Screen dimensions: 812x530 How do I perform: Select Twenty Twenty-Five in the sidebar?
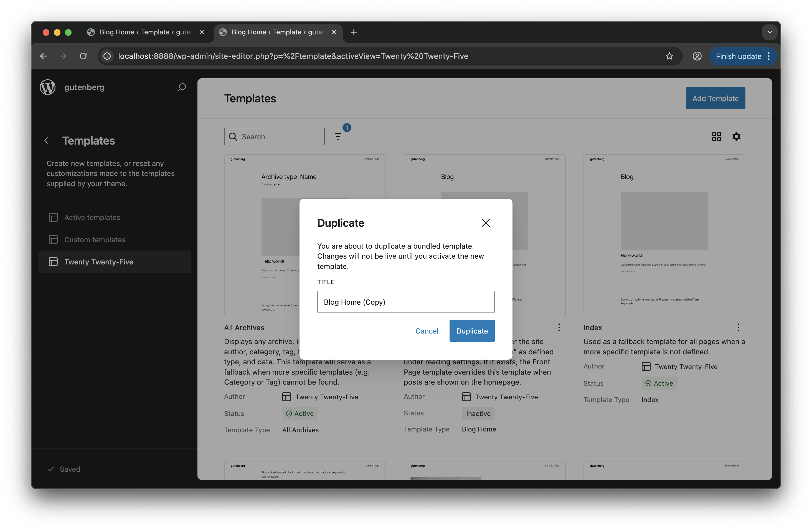coord(99,262)
